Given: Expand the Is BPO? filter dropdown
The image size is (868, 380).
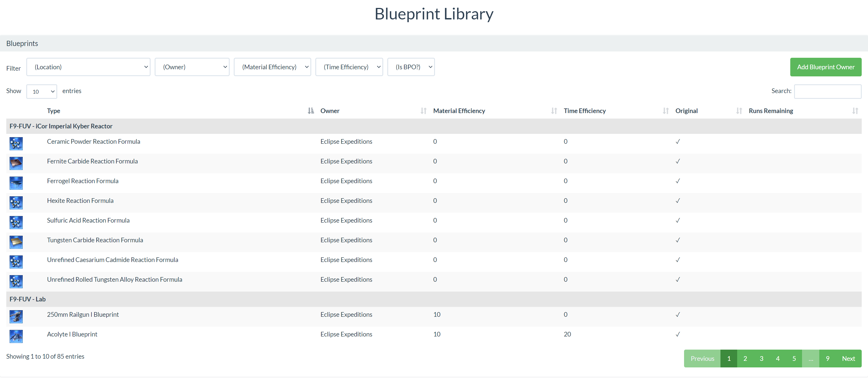Looking at the screenshot, I should click(411, 67).
